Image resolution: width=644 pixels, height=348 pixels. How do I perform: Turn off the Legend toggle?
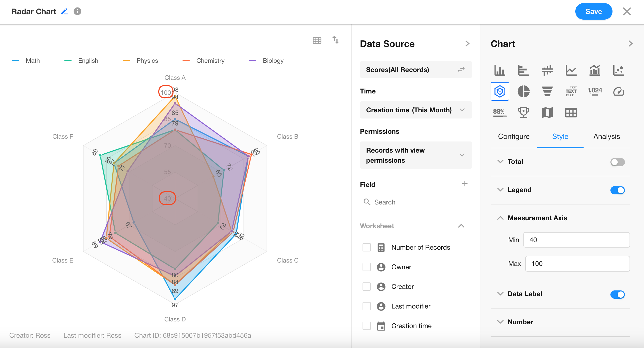(617, 190)
